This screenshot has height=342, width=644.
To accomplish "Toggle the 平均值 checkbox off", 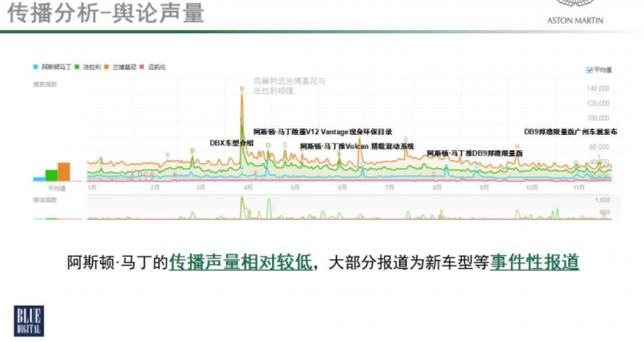I will (x=589, y=70).
